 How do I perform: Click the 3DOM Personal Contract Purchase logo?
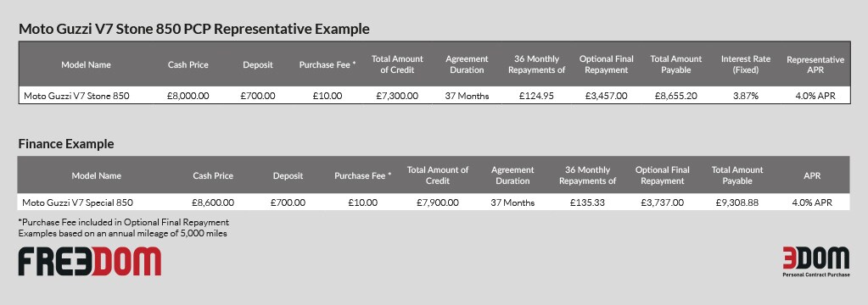click(815, 262)
